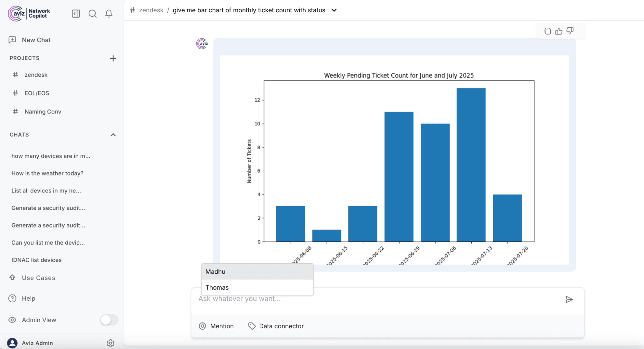The height and width of the screenshot is (349, 644).
Task: Open settings next to Aviz Admin
Action: (111, 343)
